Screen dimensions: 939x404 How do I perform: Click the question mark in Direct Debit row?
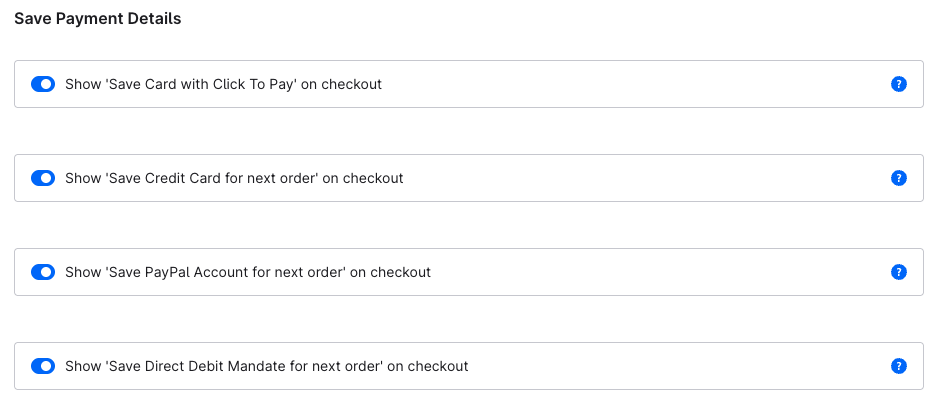898,366
